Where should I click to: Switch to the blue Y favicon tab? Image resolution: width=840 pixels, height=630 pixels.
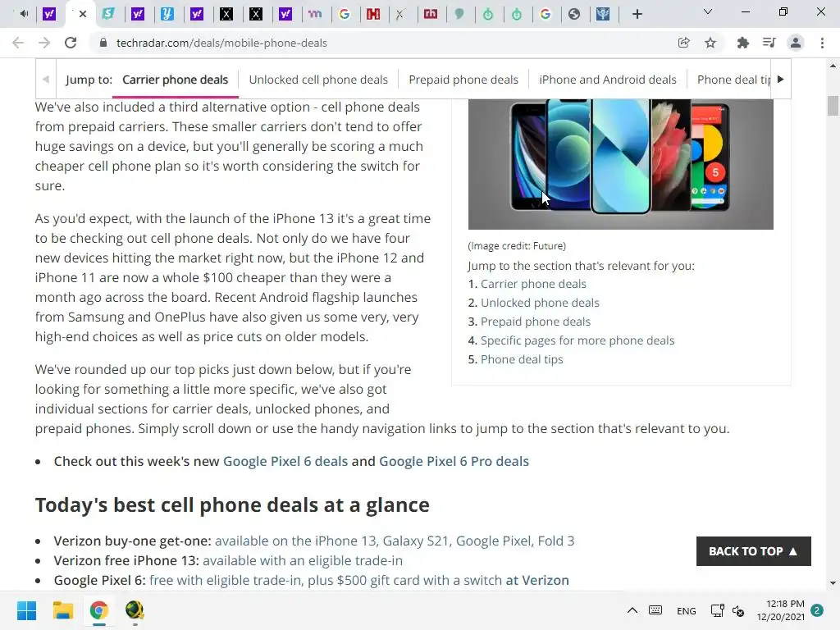click(x=167, y=14)
